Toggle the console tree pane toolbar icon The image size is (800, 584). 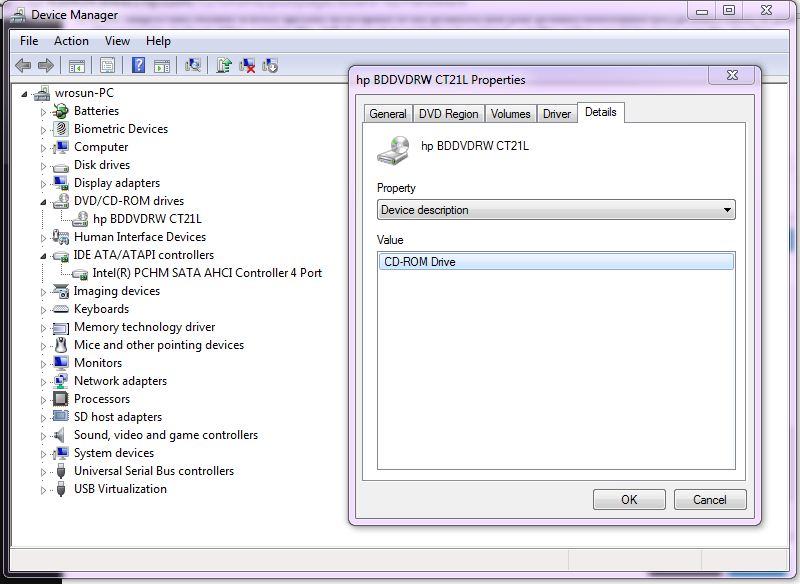77,66
